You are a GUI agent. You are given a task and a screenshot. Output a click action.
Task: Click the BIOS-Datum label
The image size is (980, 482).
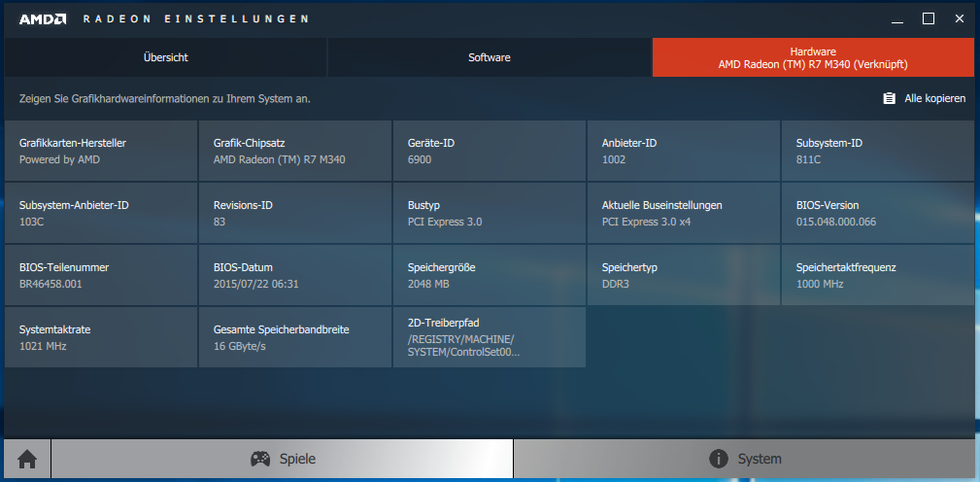(243, 267)
